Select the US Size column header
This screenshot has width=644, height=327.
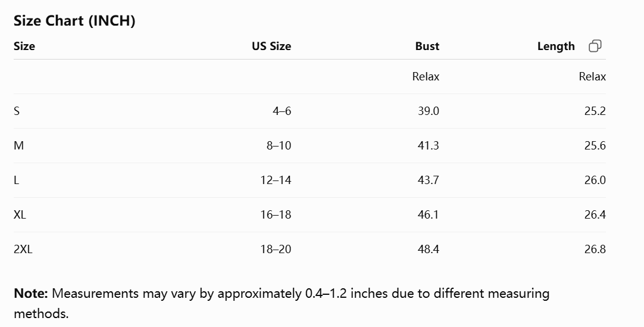pos(271,46)
